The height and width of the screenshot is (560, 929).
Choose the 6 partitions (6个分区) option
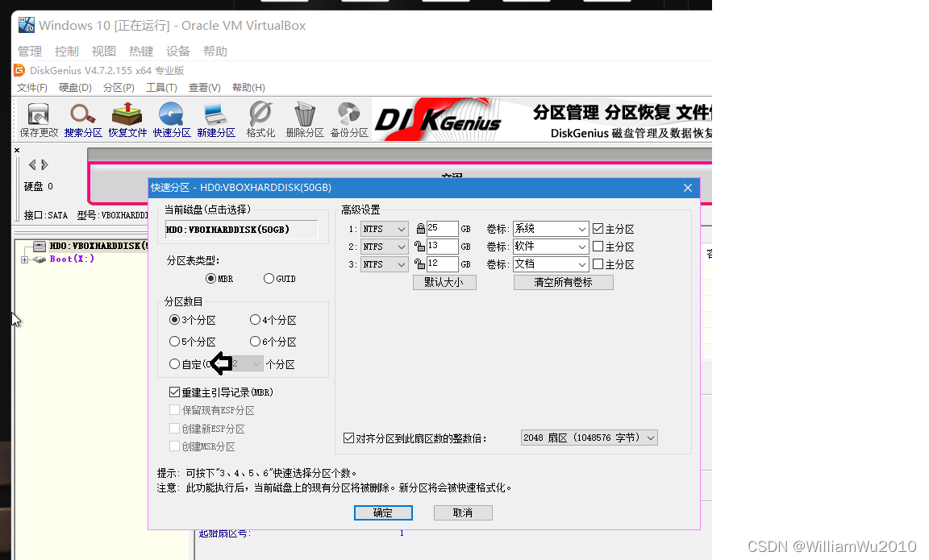click(x=273, y=342)
